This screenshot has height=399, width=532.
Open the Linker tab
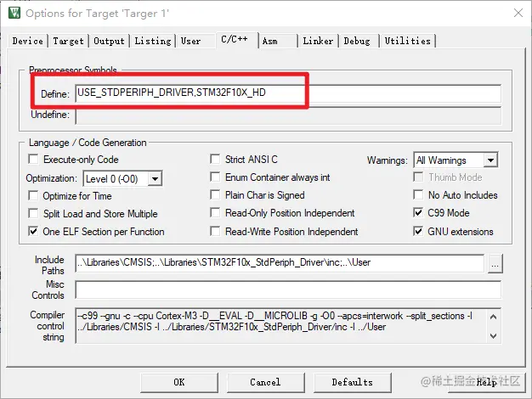coord(318,41)
